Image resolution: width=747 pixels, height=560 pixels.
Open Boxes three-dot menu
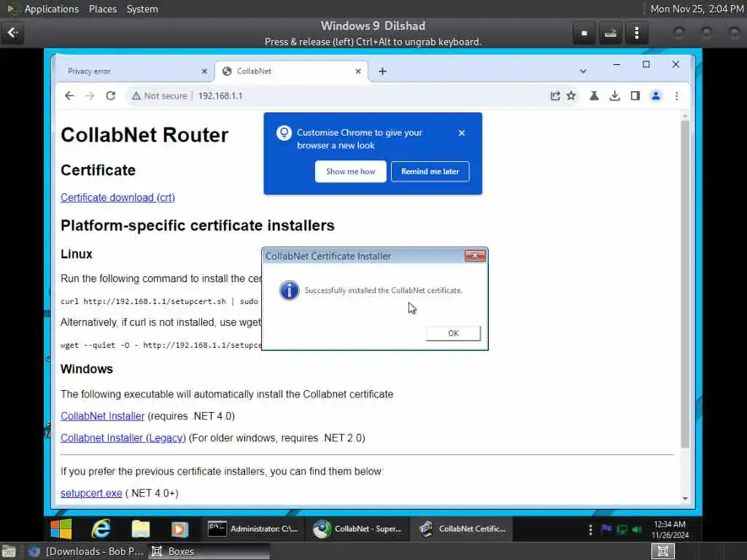[636, 33]
